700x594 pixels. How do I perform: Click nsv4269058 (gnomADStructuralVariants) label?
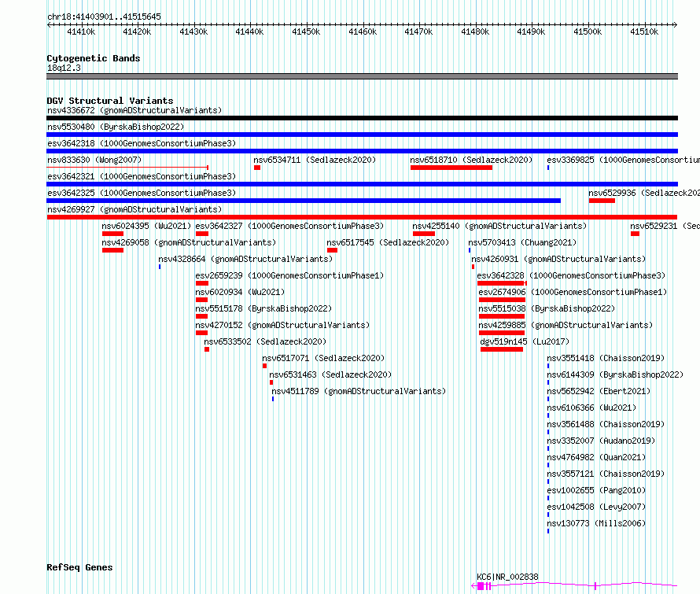[x=189, y=242]
